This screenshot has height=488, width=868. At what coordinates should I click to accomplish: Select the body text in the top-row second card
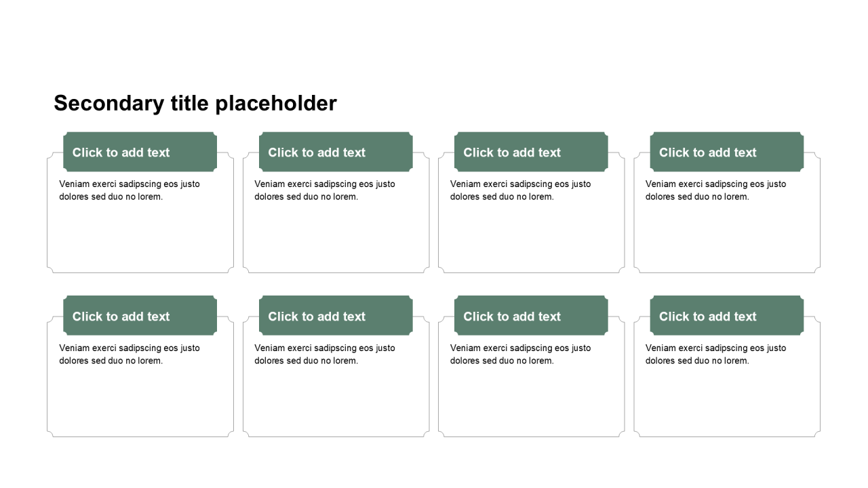[x=325, y=190]
